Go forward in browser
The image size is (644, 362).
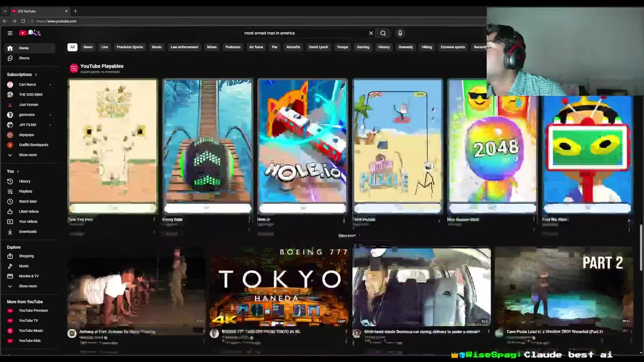pyautogui.click(x=14, y=21)
